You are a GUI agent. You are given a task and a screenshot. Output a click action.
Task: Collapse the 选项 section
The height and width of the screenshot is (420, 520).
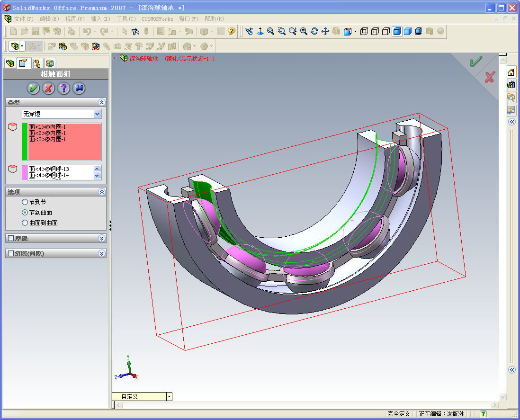click(102, 192)
